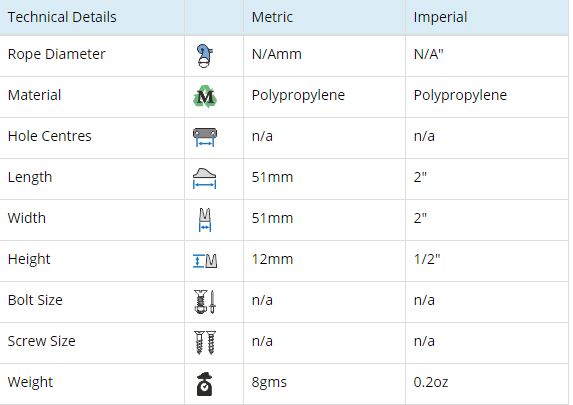Click the Weight scale icon
Image resolution: width=573 pixels, height=405 pixels.
click(x=205, y=384)
